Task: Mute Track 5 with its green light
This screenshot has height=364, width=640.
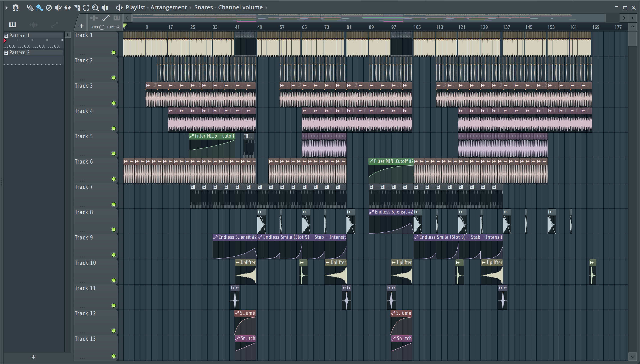Action: click(114, 154)
